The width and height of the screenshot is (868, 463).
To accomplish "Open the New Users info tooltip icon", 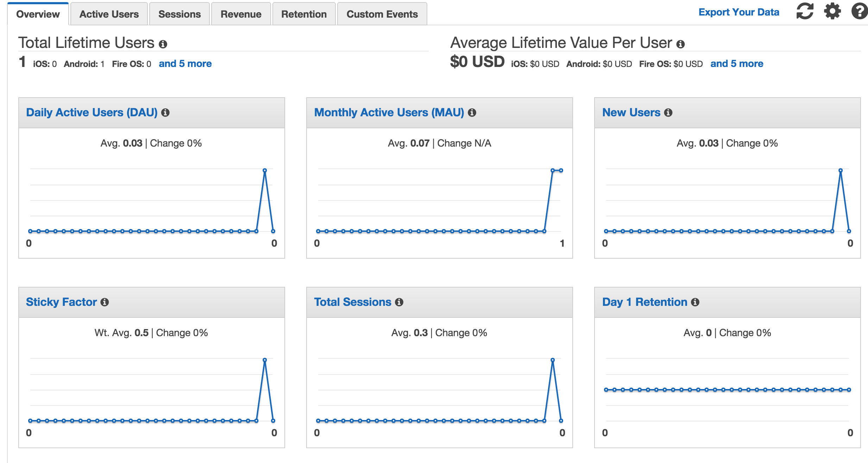I will pos(668,112).
